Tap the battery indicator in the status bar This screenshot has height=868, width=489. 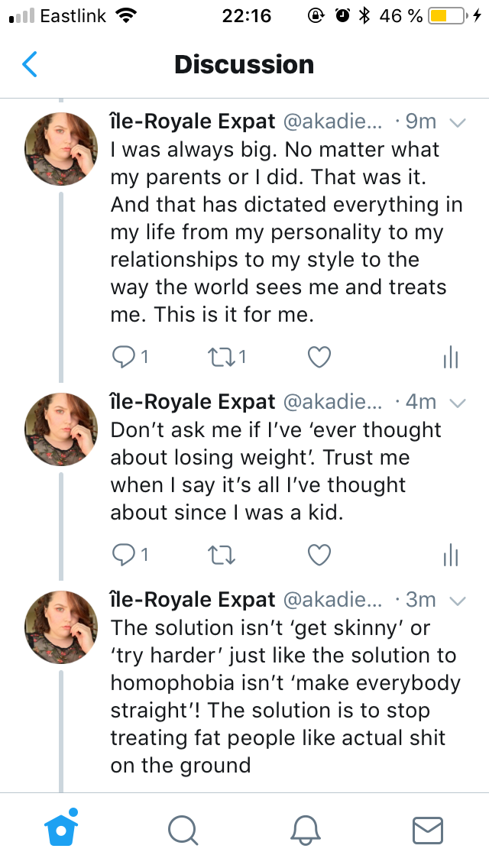click(448, 16)
